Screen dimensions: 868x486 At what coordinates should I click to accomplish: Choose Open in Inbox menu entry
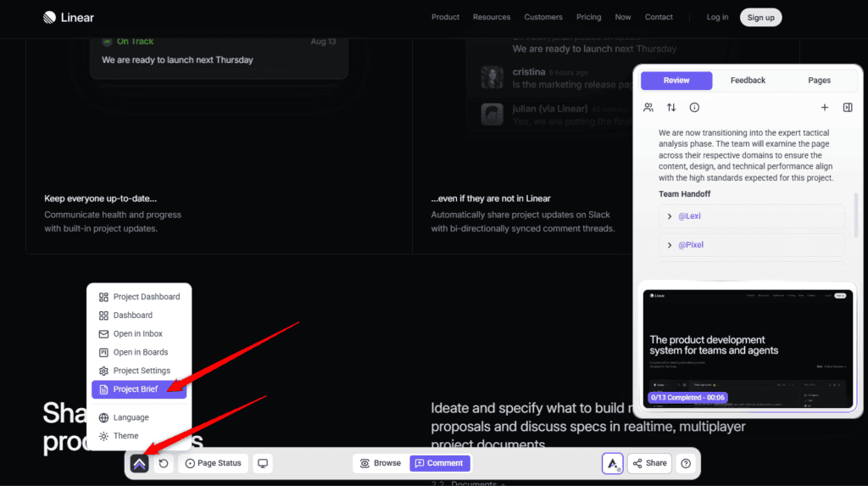tap(139, 333)
